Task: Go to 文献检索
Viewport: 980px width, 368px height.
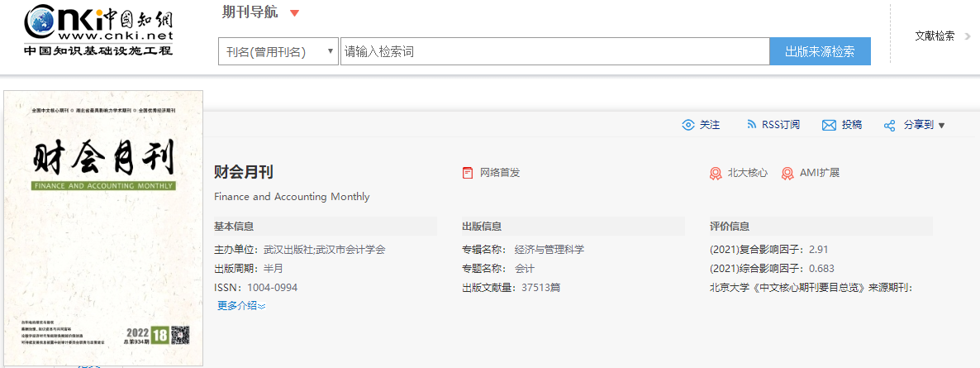Action: tap(935, 36)
